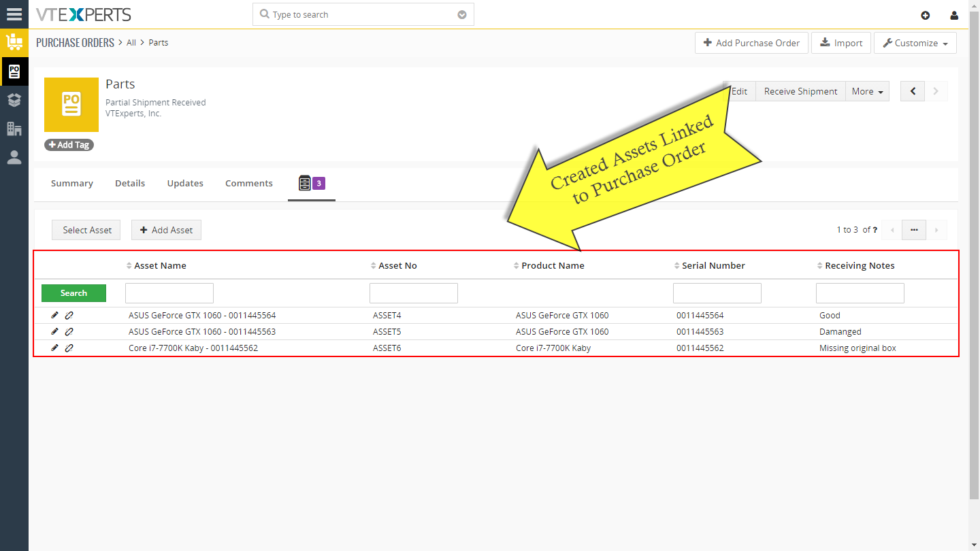Click the Add Asset button
The height and width of the screenshot is (551, 980).
[166, 230]
